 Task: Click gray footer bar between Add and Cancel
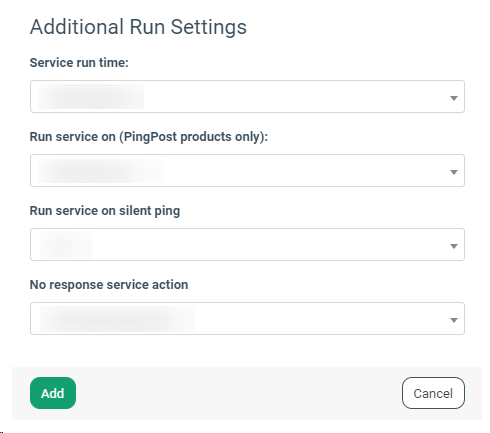[239, 393]
